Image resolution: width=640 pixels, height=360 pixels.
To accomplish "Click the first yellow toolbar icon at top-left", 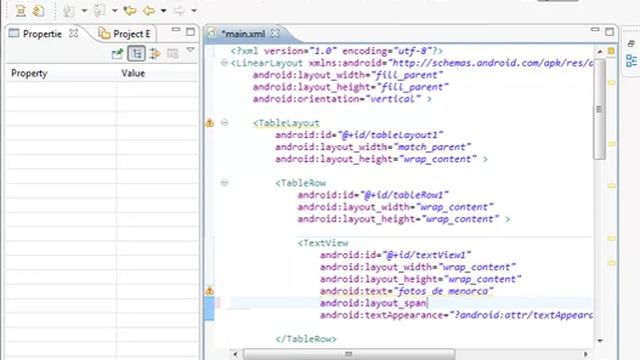I will pyautogui.click(x=21, y=11).
